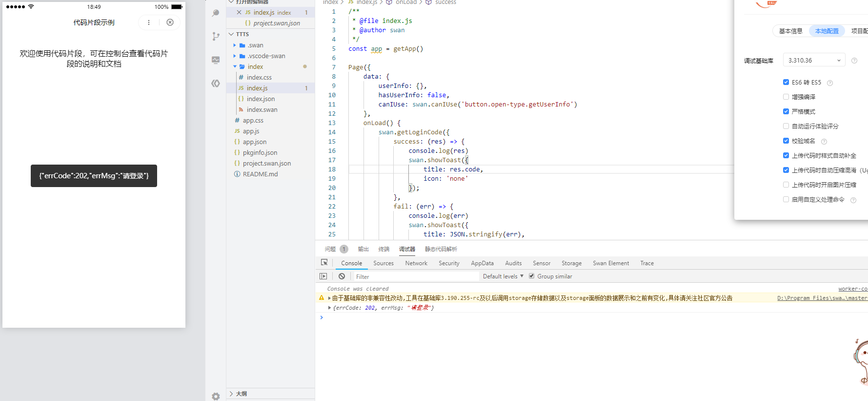Switch to the Network tab
The width and height of the screenshot is (868, 401).
click(x=416, y=263)
